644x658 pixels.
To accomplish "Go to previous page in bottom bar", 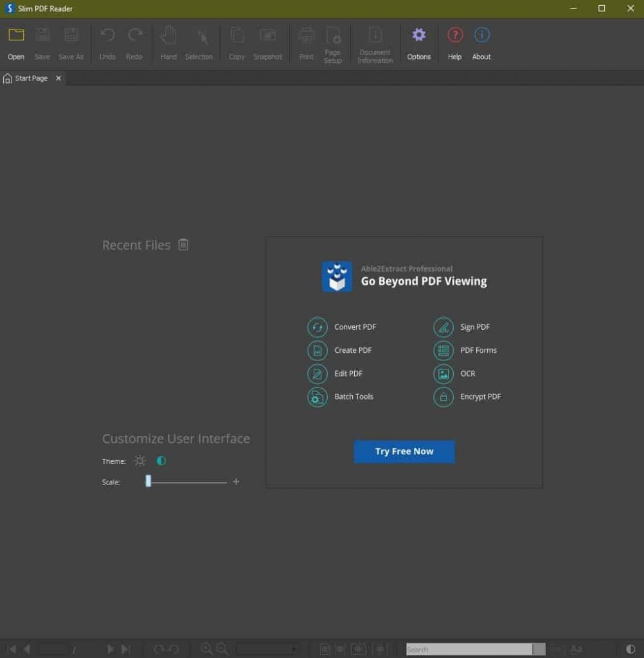I will coord(27,649).
